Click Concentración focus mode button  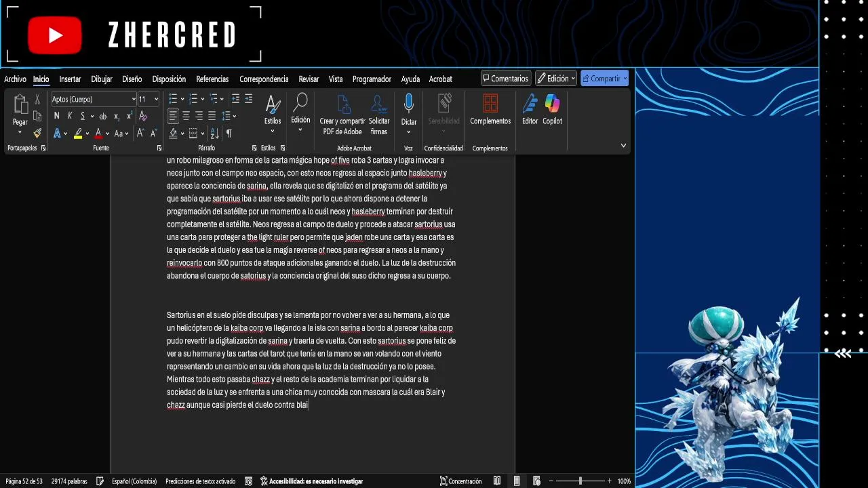(x=460, y=481)
